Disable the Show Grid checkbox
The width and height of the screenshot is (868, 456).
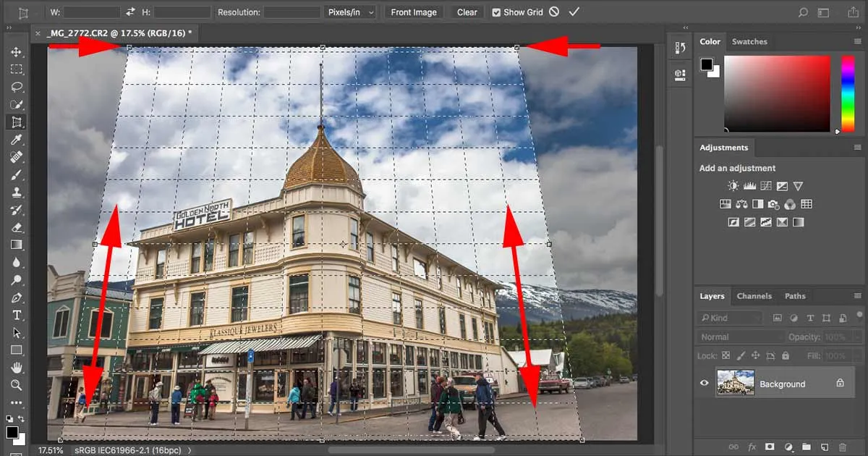[x=496, y=12]
